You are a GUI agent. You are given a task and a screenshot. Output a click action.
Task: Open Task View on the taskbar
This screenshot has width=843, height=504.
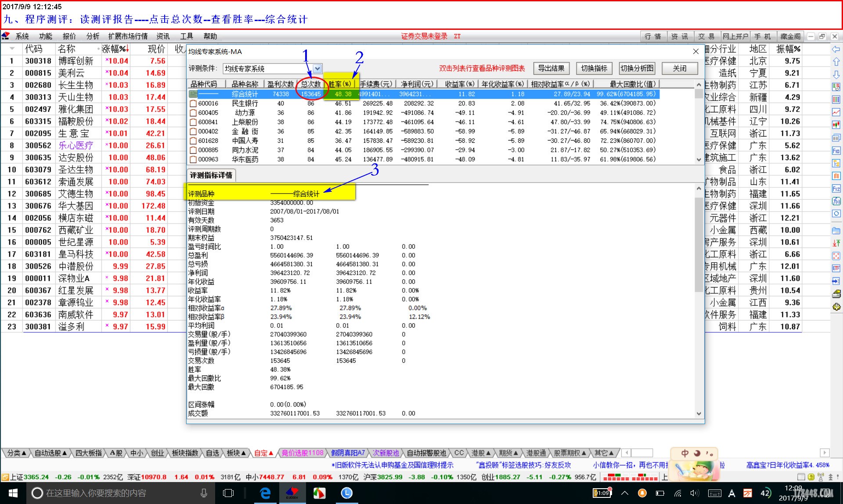tap(228, 493)
